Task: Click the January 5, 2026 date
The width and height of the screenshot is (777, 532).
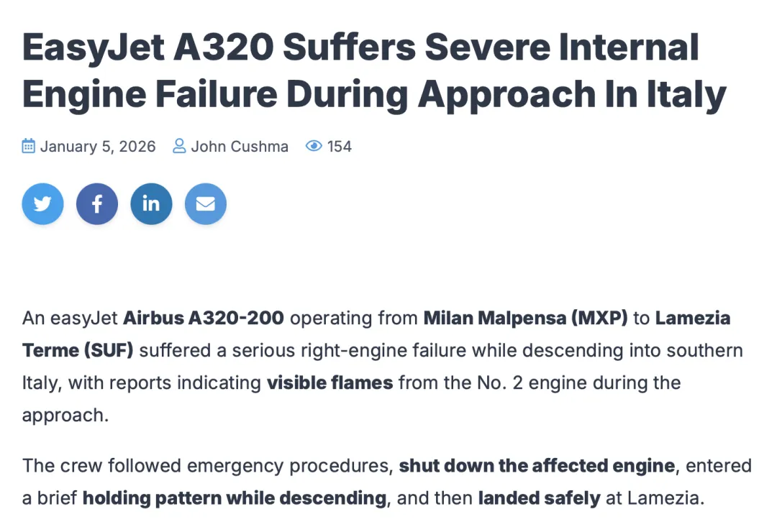Action: [x=98, y=147]
